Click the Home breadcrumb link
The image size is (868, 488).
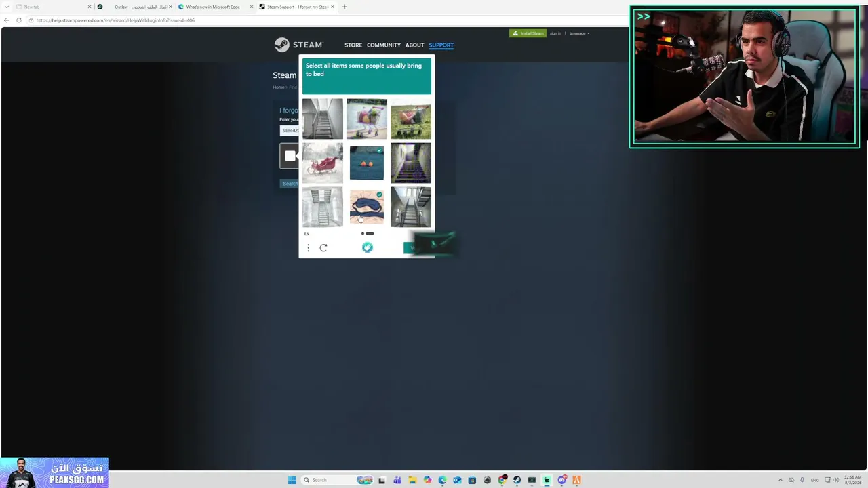279,87
